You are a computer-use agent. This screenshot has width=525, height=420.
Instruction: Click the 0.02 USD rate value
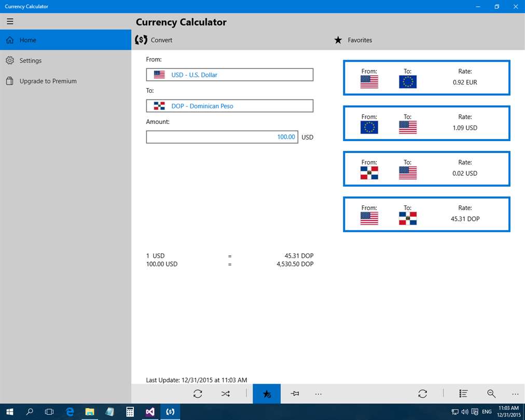pos(465,173)
